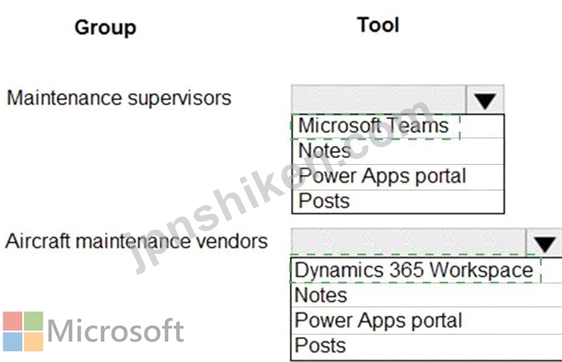This screenshot has height=362, width=562.
Task: Click the Tool column header
Action: 378,25
